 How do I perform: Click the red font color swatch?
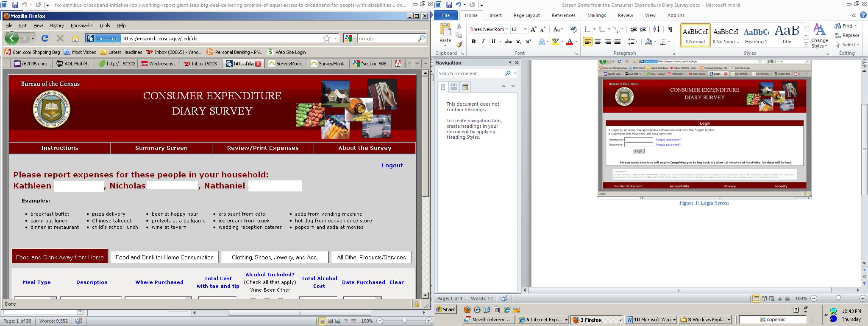click(x=570, y=42)
